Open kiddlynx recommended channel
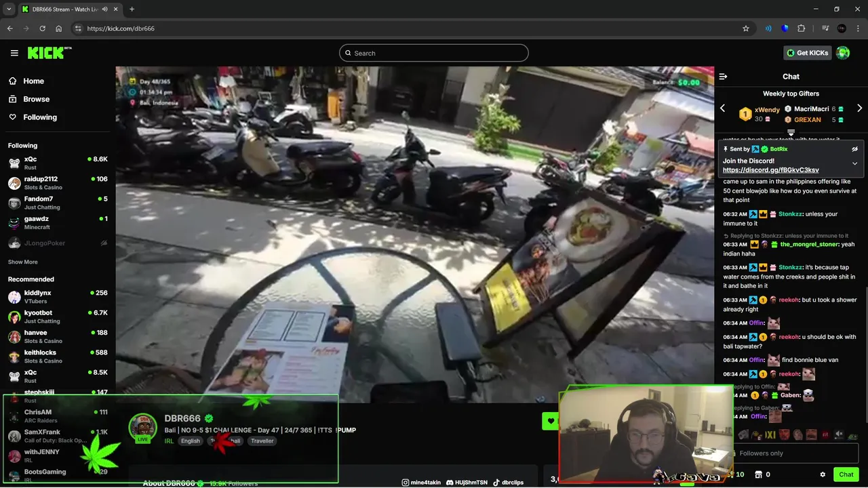 pyautogui.click(x=58, y=297)
